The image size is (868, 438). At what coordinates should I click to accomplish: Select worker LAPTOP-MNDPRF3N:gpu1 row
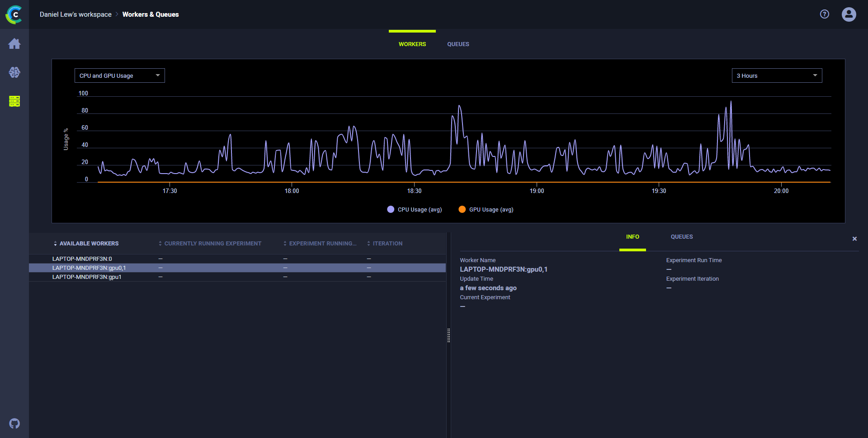tap(86, 277)
